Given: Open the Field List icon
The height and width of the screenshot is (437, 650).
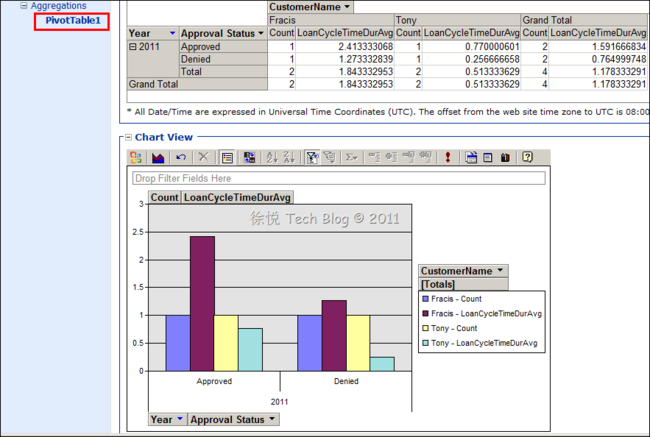Looking at the screenshot, I should coord(488,158).
